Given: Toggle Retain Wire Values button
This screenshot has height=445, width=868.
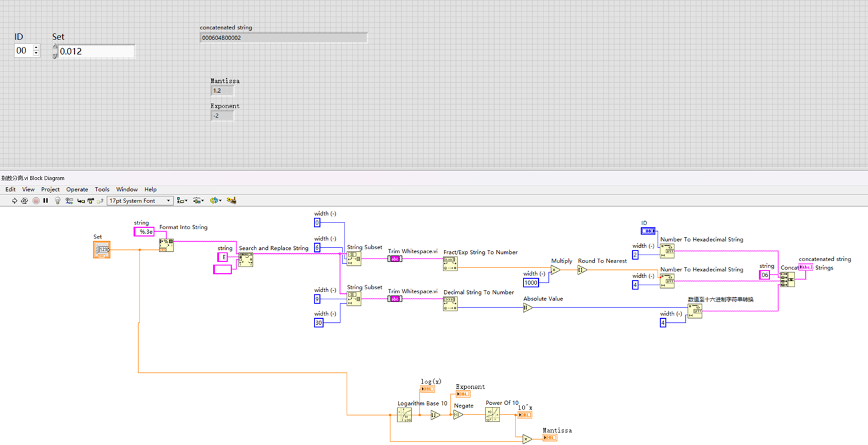Looking at the screenshot, I should (x=69, y=200).
